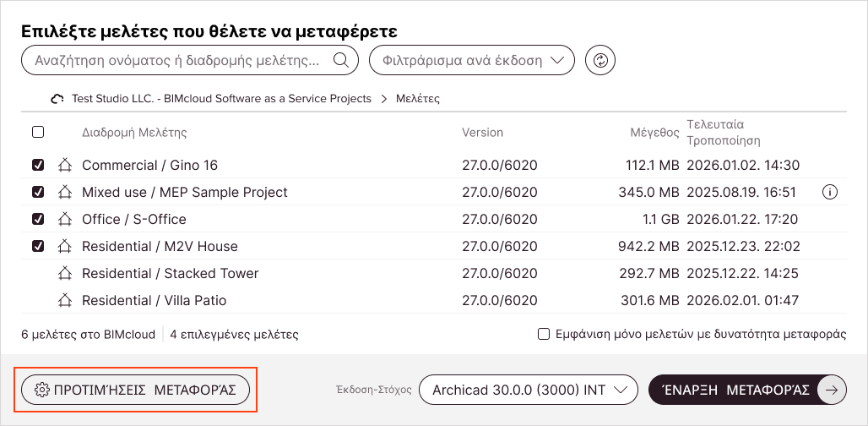Click Έκδοση-Στόχος label
868x426 pixels.
(x=374, y=390)
